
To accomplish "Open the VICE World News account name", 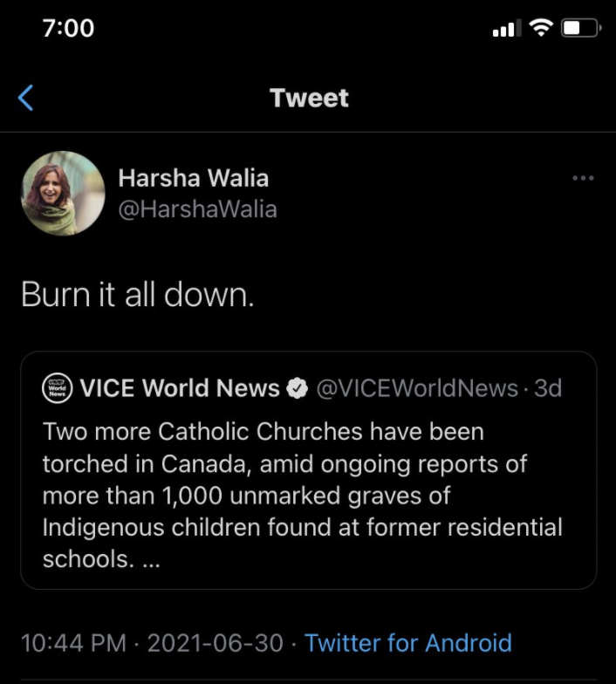I will [x=180, y=389].
